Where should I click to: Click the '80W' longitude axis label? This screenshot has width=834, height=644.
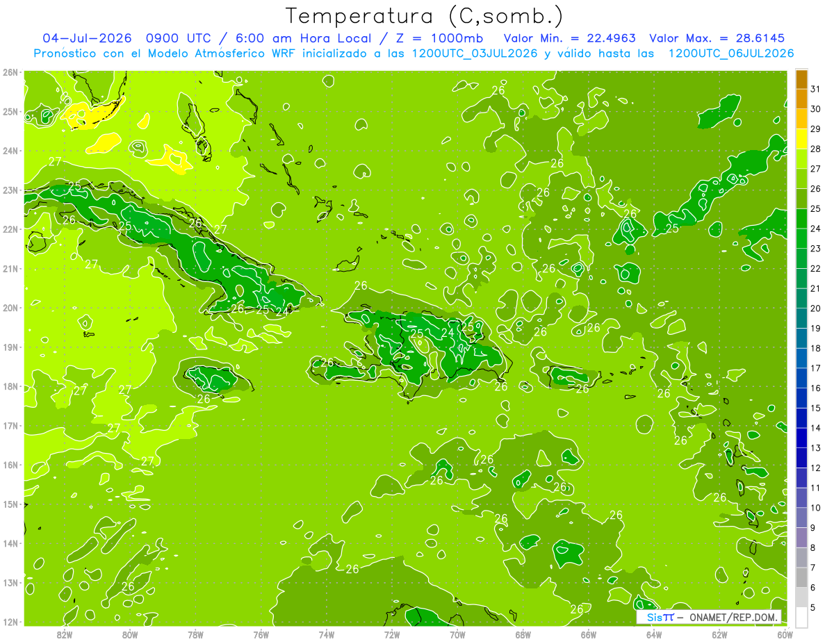click(x=130, y=634)
